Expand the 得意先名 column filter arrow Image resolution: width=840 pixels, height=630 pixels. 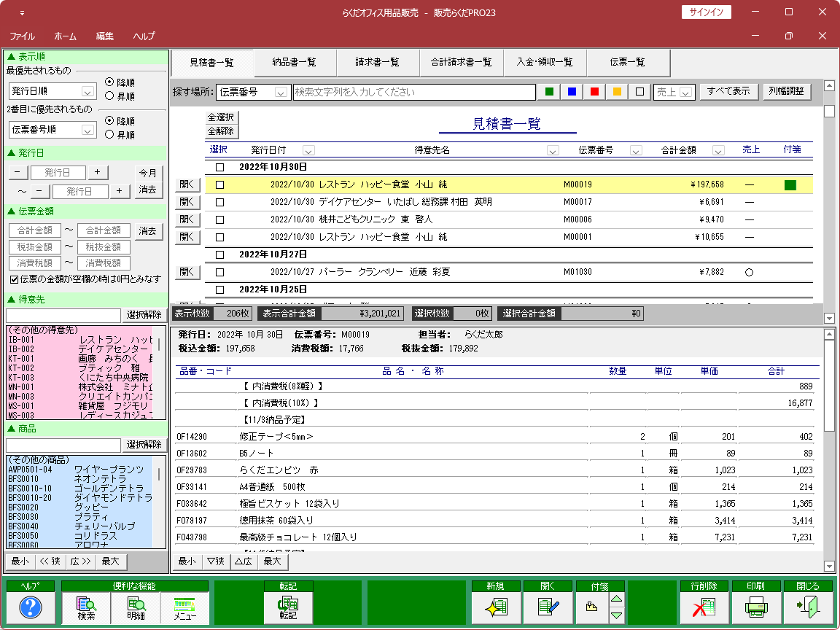click(553, 150)
